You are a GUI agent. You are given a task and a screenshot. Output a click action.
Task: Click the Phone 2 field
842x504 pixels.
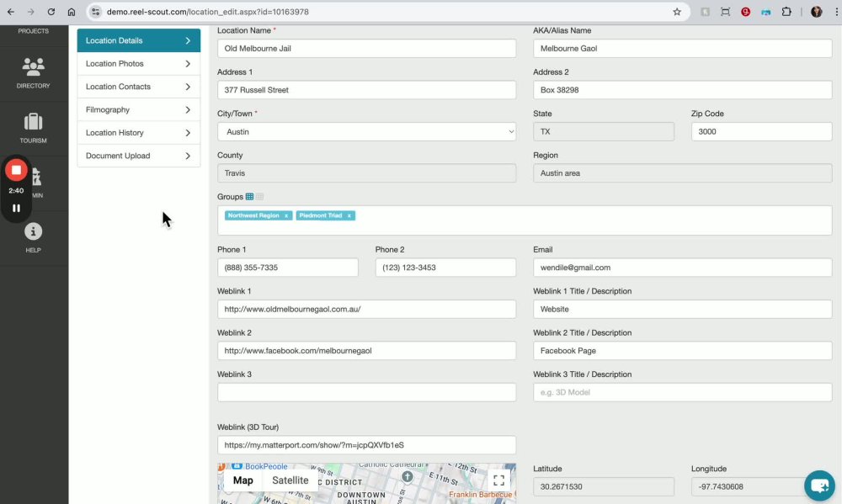[445, 268]
